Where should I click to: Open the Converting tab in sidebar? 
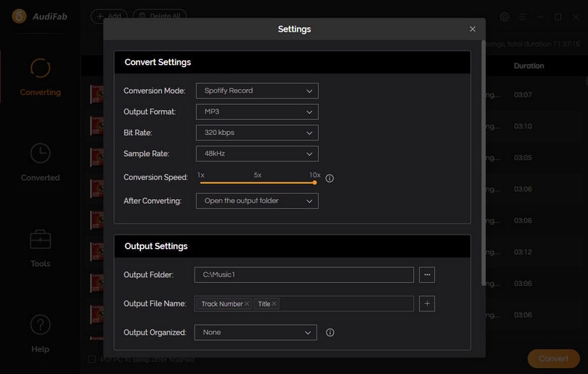[x=40, y=77]
